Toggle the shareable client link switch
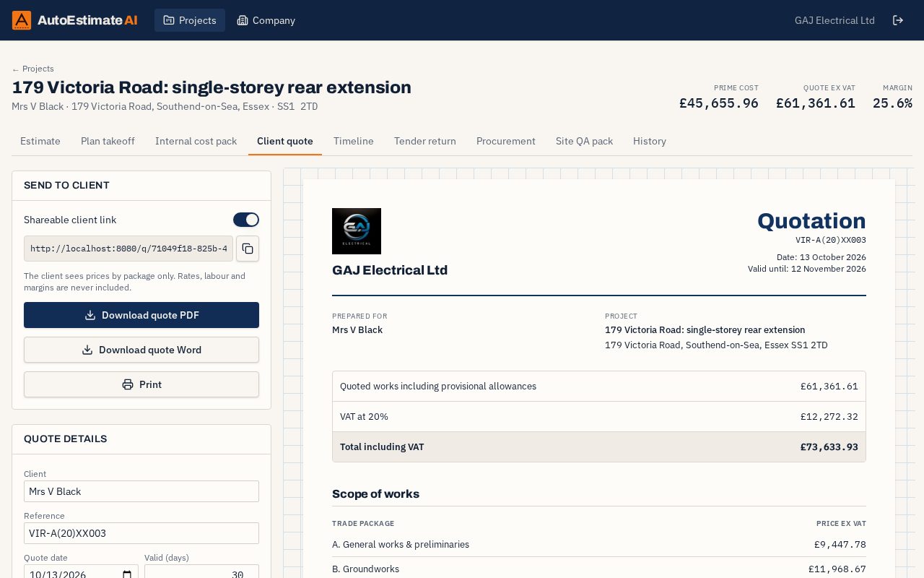 tap(246, 220)
